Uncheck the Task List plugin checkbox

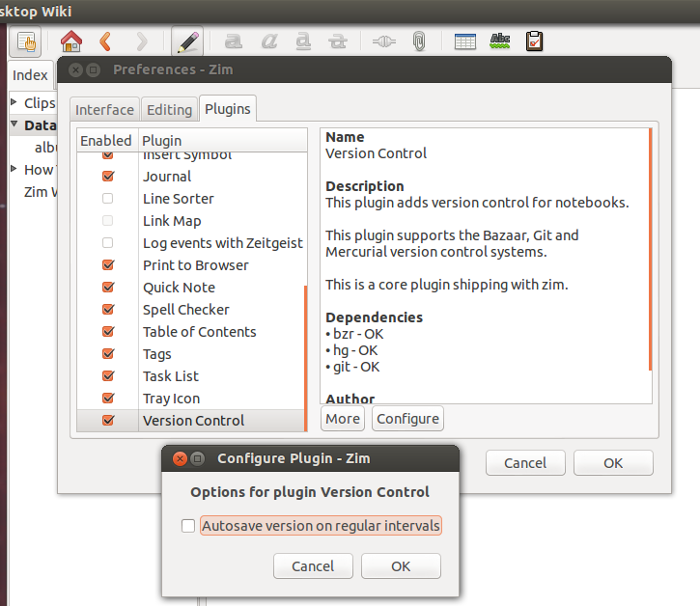108,375
